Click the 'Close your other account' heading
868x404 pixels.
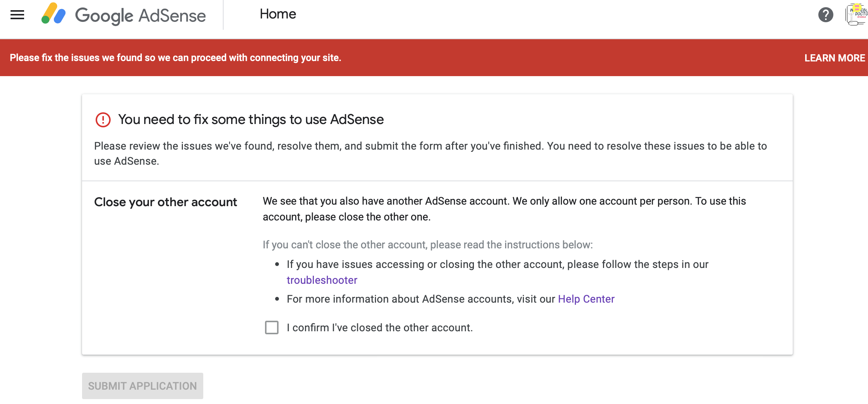tap(166, 202)
